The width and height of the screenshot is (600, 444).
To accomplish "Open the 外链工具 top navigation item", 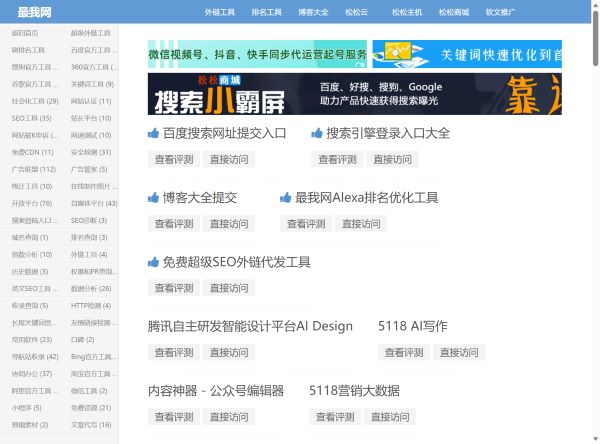I will pos(219,14).
